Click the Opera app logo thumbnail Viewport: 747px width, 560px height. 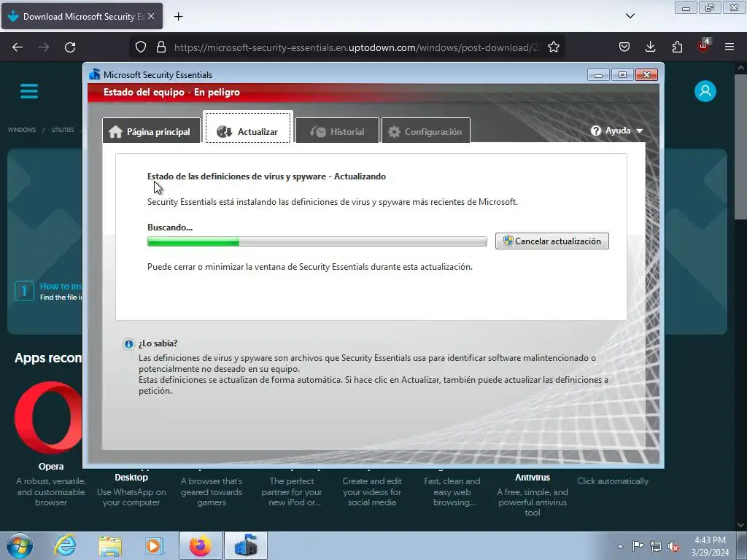click(x=48, y=418)
